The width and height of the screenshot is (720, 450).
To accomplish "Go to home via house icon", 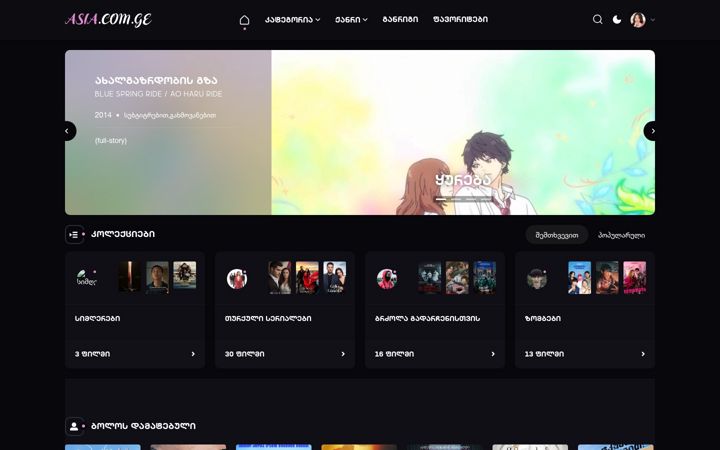I will pyautogui.click(x=245, y=20).
